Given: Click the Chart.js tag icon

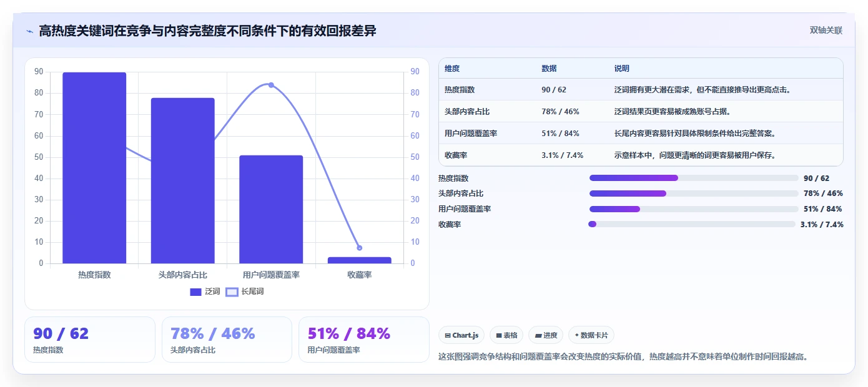Looking at the screenshot, I should pyautogui.click(x=448, y=335).
